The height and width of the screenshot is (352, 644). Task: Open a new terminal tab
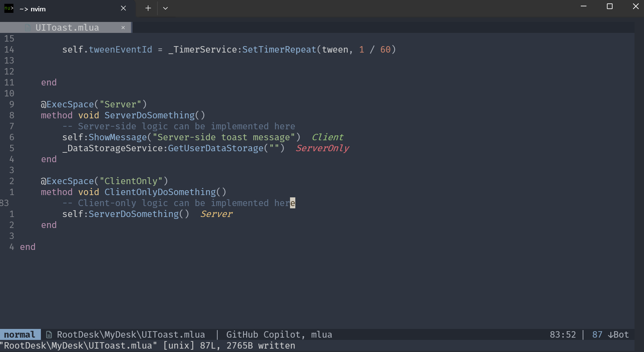pyautogui.click(x=148, y=8)
